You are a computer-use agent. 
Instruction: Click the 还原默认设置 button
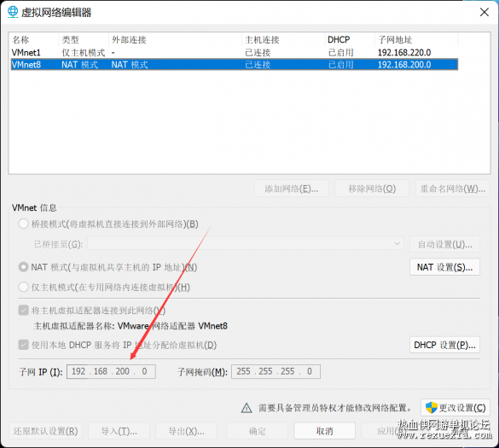45,431
